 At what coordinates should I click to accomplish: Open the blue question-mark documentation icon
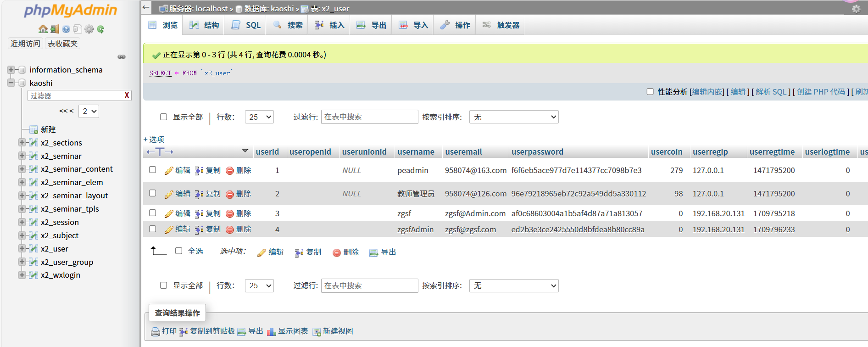66,29
